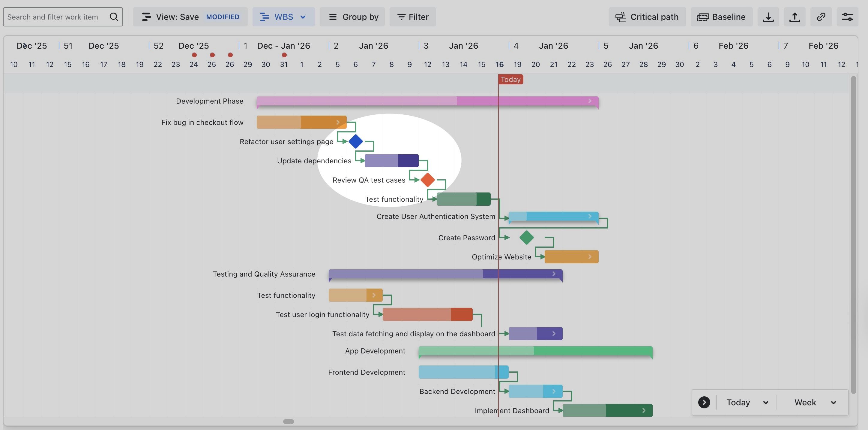Open the settings sliders icon
Image resolution: width=868 pixels, height=430 pixels.
click(x=847, y=17)
